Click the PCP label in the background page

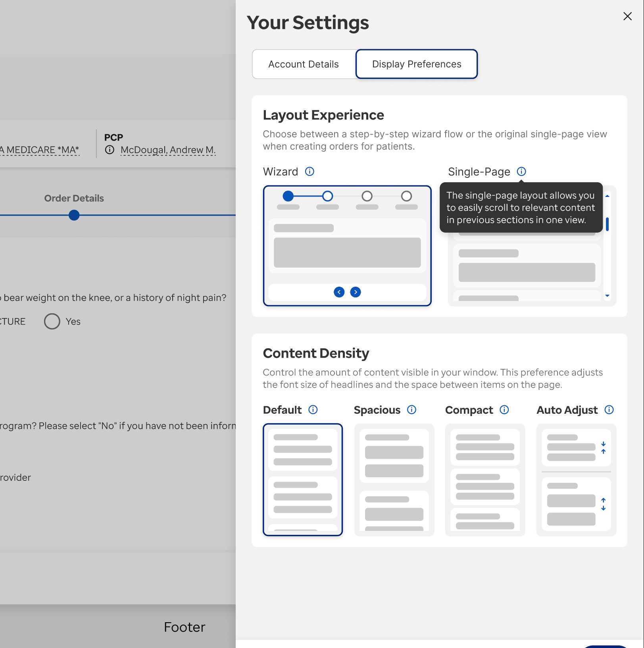coord(113,137)
